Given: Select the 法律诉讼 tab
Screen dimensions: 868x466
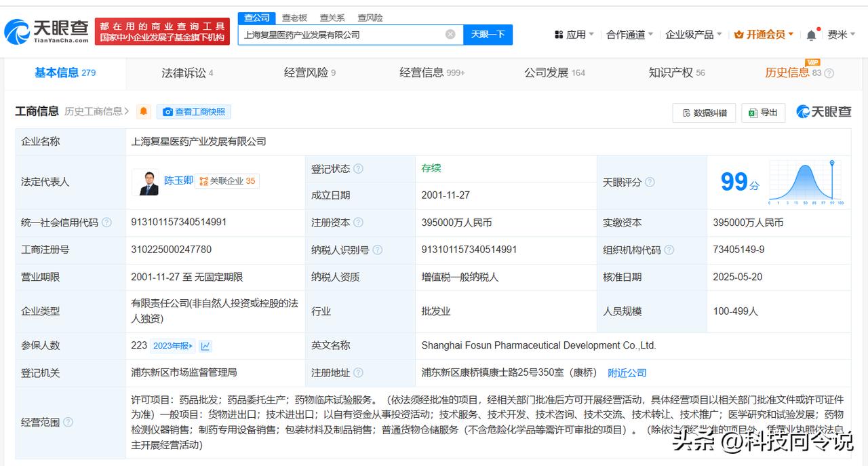Looking at the screenshot, I should (x=187, y=73).
